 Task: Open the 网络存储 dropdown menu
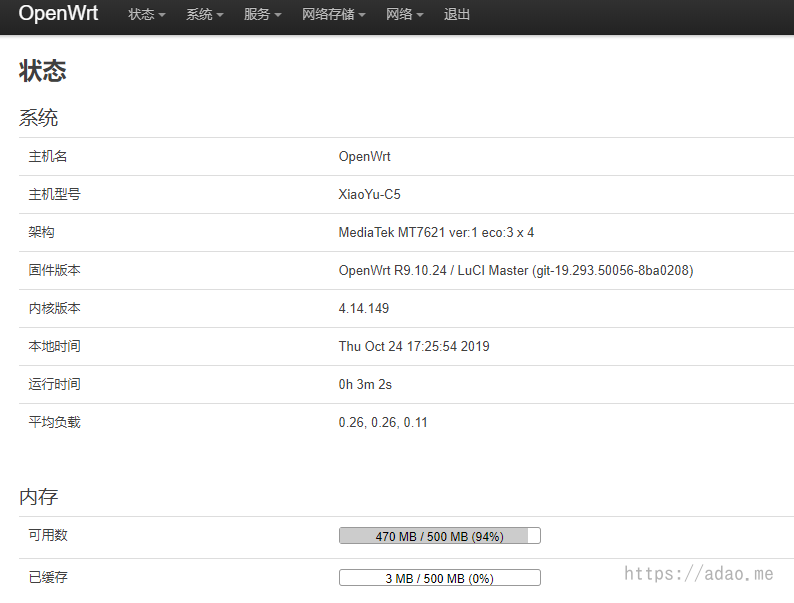[x=334, y=15]
